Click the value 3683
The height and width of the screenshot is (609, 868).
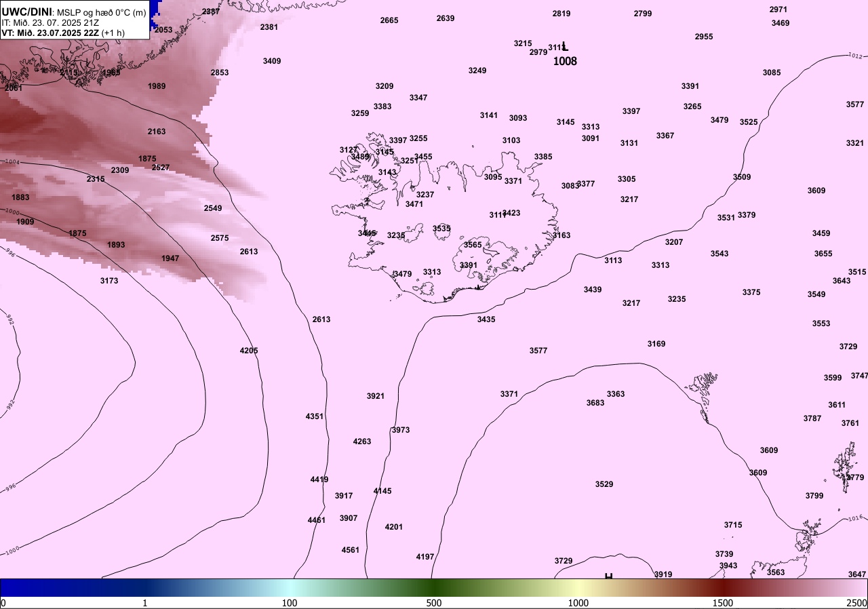pos(595,403)
